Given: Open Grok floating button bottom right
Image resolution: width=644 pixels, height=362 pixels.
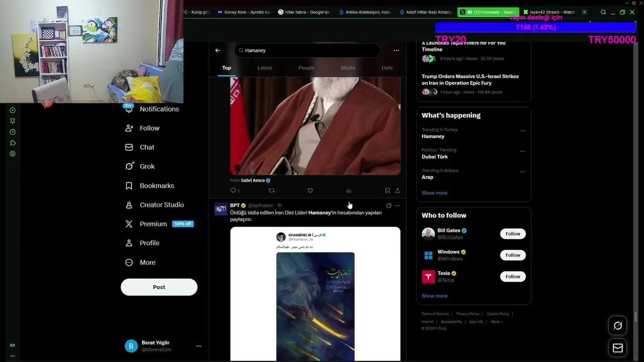Looking at the screenshot, I should (618, 326).
